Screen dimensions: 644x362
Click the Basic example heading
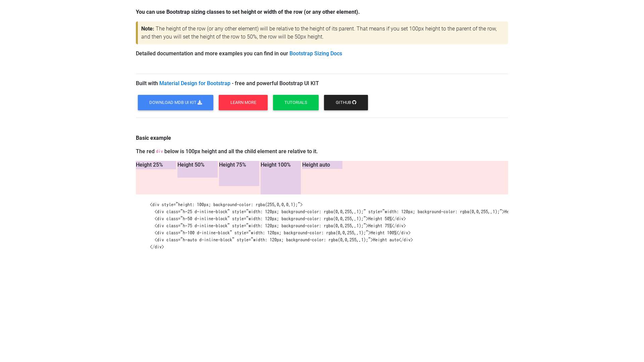[x=153, y=138]
